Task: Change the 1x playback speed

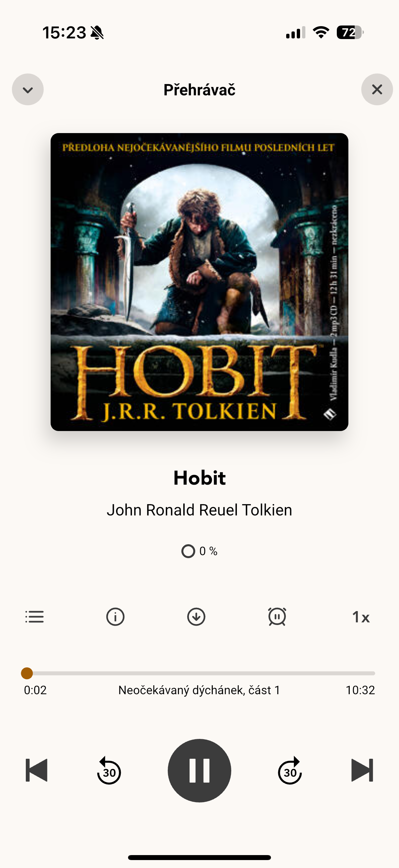Action: coord(361,617)
